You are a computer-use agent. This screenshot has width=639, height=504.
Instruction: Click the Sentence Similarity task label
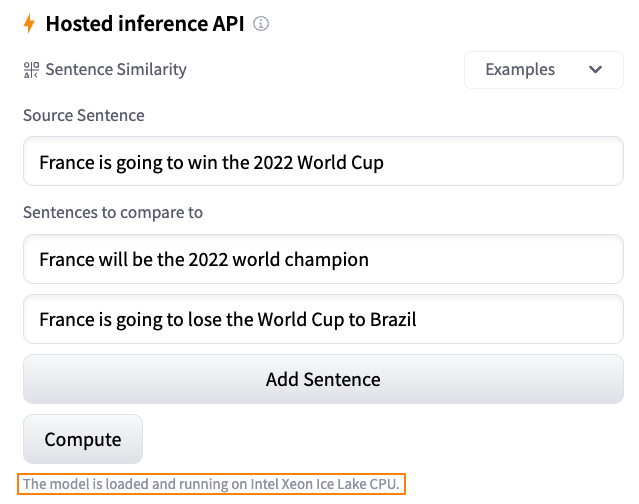coord(116,70)
